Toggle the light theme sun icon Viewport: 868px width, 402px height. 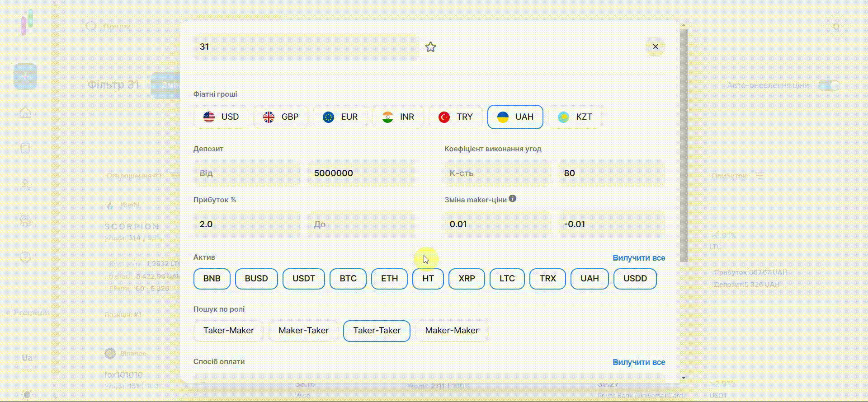[x=27, y=394]
